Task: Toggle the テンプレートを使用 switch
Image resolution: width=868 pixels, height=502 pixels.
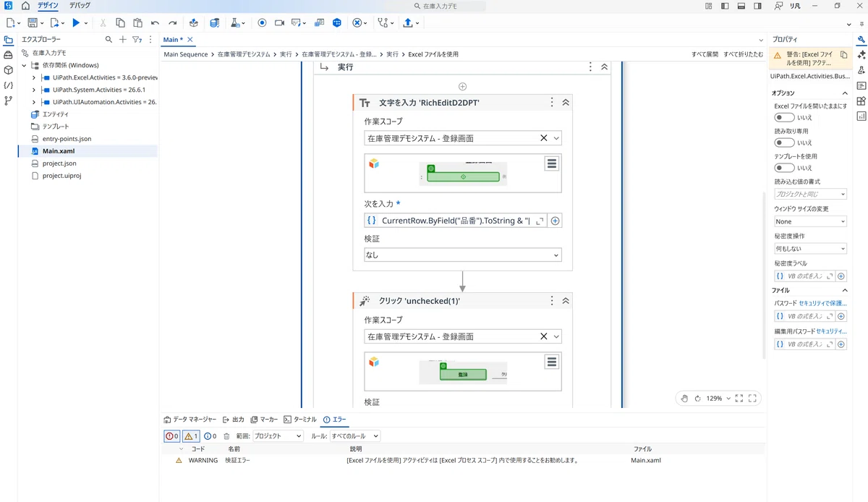Action: [x=784, y=168]
